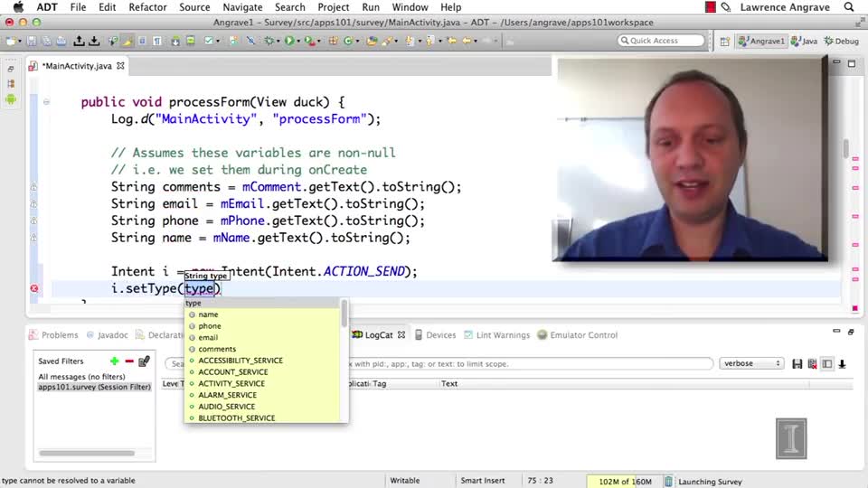868x488 pixels.
Task: Choose 'comments' from the autocomplete list
Action: tap(262, 349)
